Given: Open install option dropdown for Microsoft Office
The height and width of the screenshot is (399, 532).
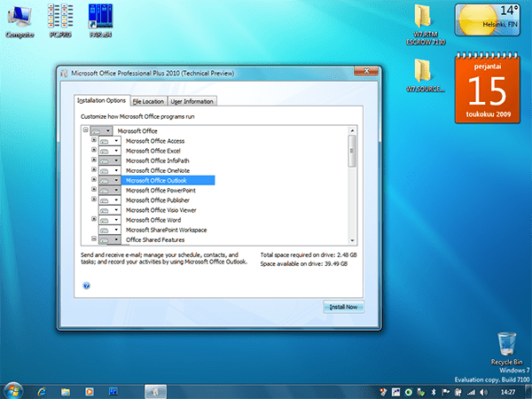Looking at the screenshot, I should pyautogui.click(x=101, y=130).
